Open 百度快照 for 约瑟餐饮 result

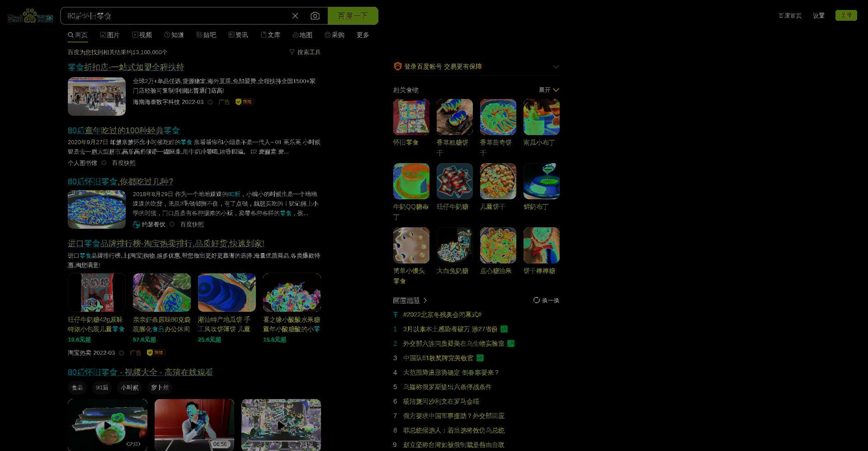(x=192, y=224)
